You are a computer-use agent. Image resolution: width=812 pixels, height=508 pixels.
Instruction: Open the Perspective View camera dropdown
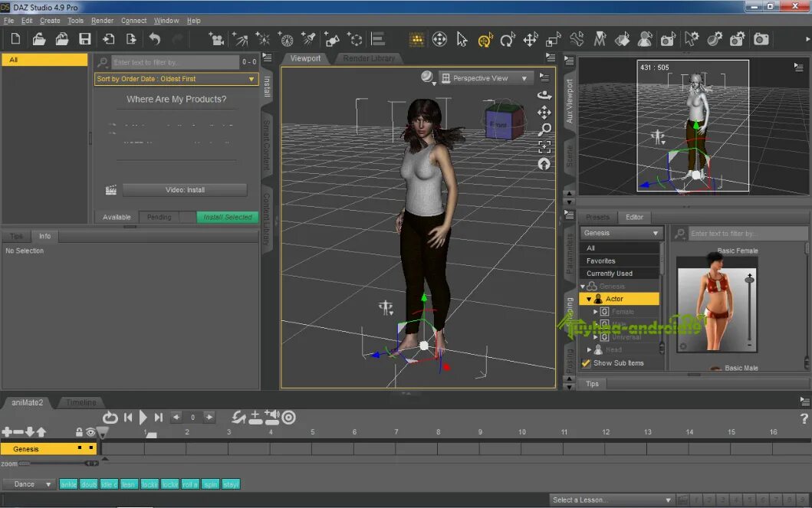pyautogui.click(x=486, y=78)
